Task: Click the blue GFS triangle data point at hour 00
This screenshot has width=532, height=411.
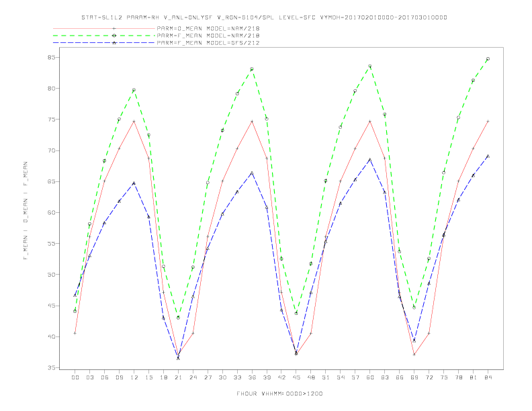Action: [75, 295]
